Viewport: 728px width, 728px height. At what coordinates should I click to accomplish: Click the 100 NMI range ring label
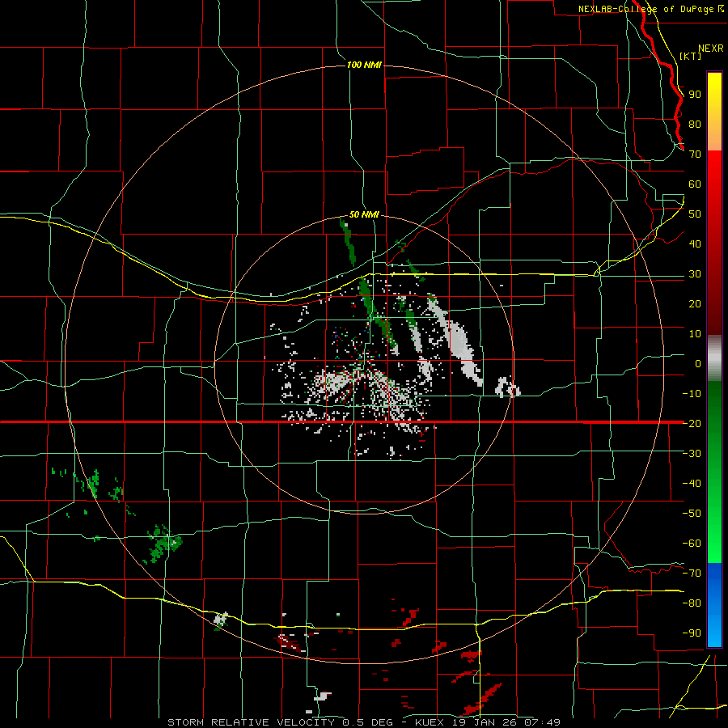tap(365, 65)
